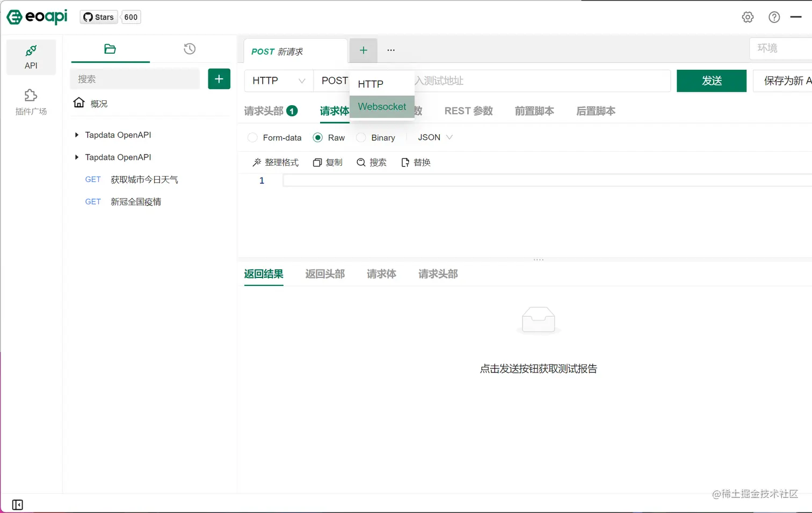This screenshot has height=513, width=812.
Task: Select the API sidebar icon
Action: [31, 57]
